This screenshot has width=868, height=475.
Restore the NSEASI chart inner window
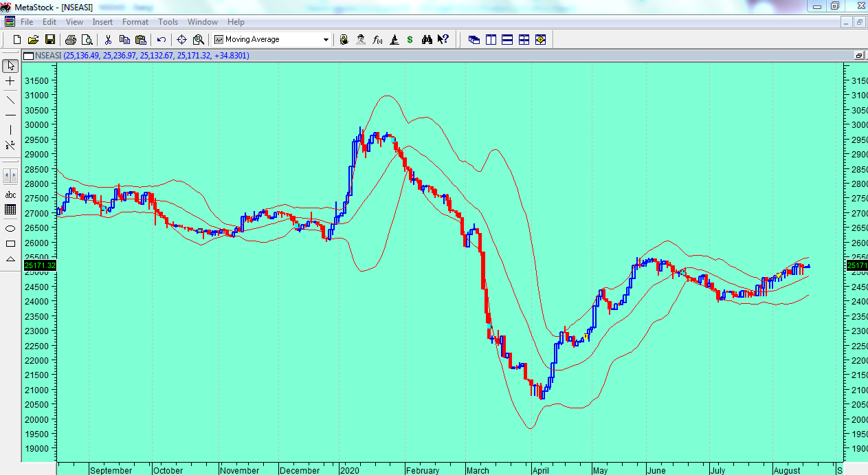point(859,55)
